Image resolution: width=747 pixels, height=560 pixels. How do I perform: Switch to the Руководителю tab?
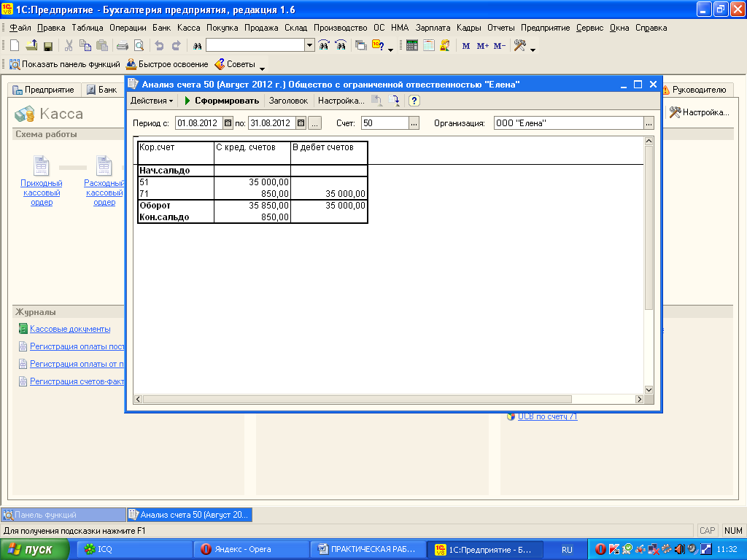click(697, 90)
